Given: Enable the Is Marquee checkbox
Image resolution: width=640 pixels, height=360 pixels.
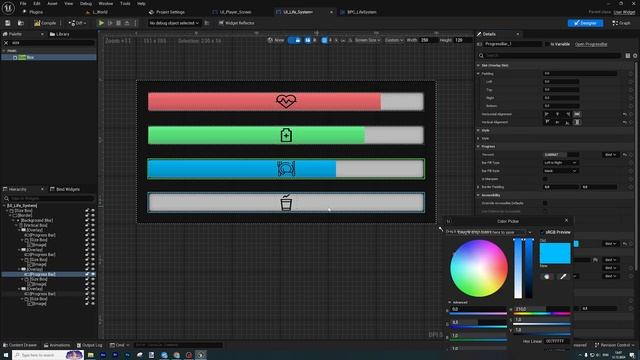Looking at the screenshot, I should point(545,179).
